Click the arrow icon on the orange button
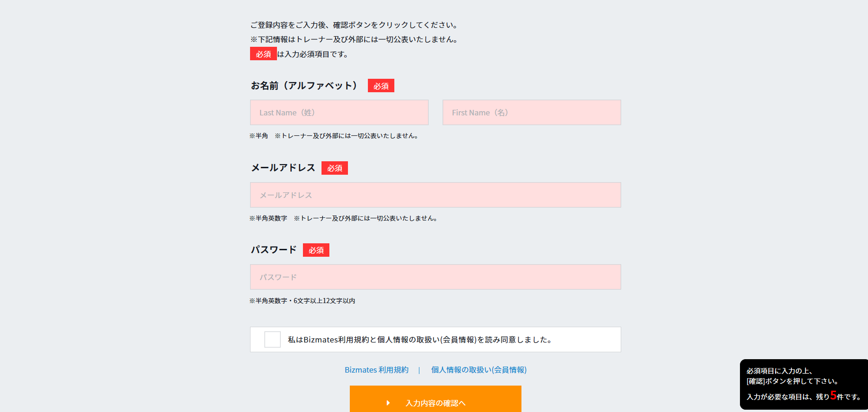The width and height of the screenshot is (868, 412). click(388, 403)
